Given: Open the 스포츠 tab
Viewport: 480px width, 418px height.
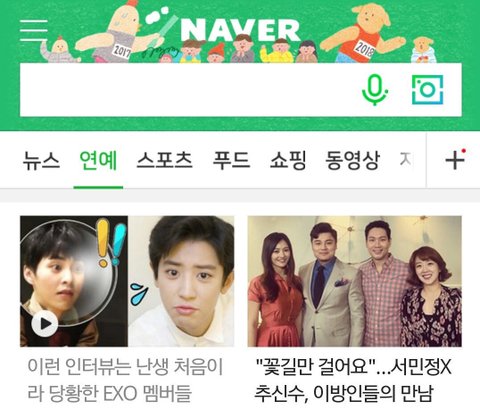Looking at the screenshot, I should [164, 161].
